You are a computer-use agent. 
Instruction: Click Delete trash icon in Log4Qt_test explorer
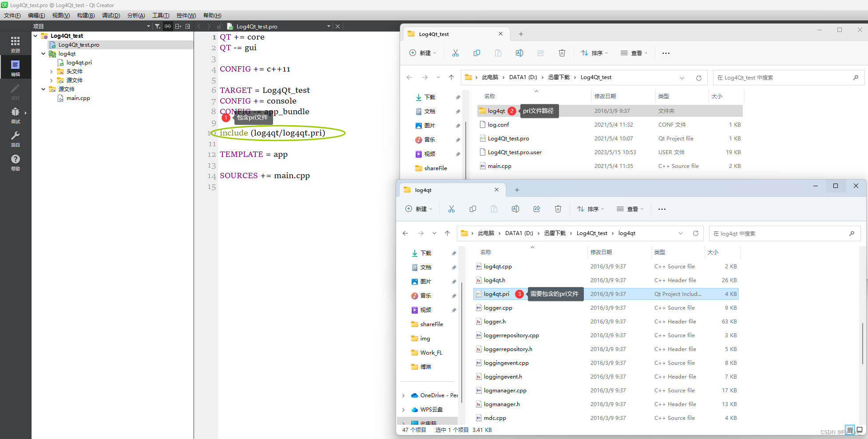(x=562, y=53)
